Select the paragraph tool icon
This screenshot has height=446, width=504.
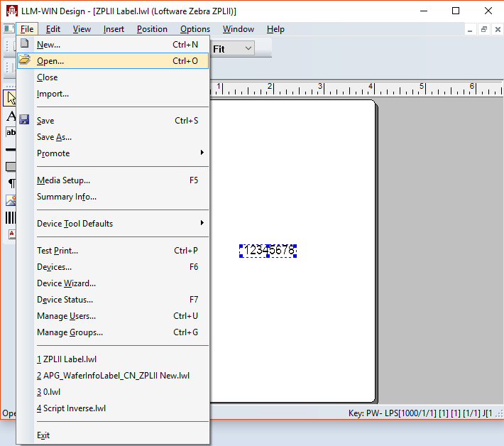pyautogui.click(x=11, y=183)
